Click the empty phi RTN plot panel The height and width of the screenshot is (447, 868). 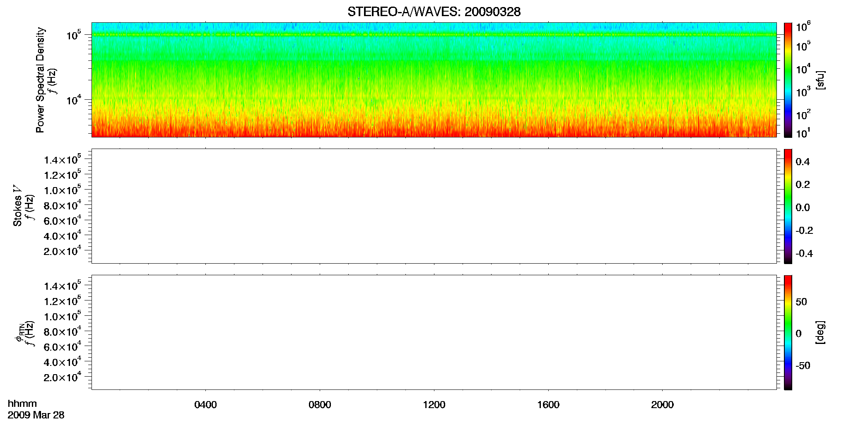tap(434, 332)
